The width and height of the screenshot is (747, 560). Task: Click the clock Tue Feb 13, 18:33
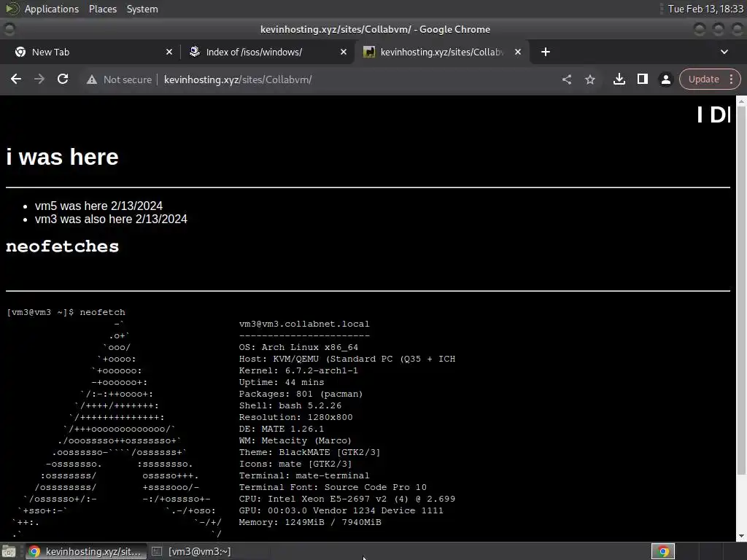point(705,9)
